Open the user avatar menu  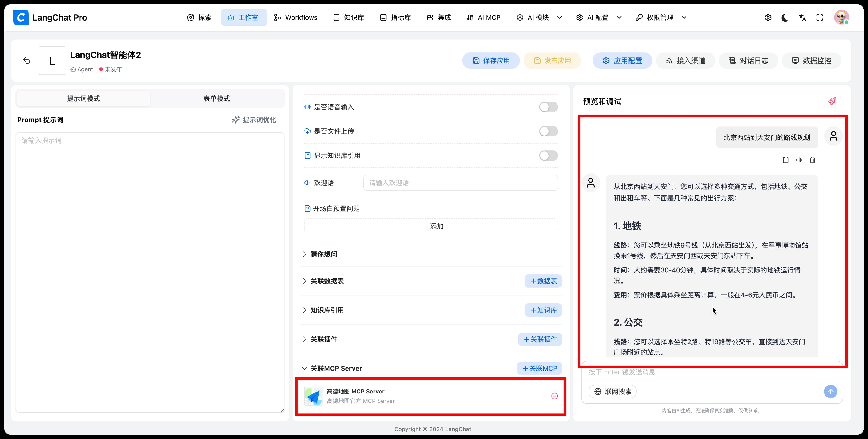pos(841,17)
